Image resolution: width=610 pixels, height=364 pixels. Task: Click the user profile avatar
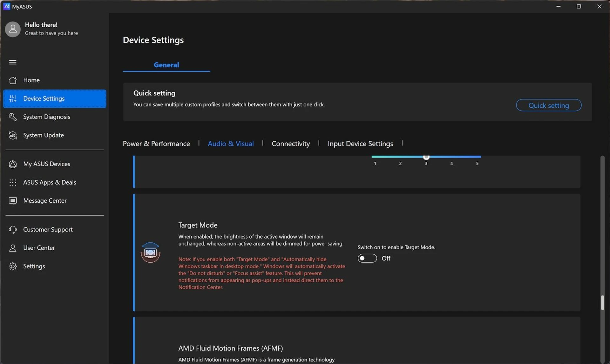[x=13, y=29]
